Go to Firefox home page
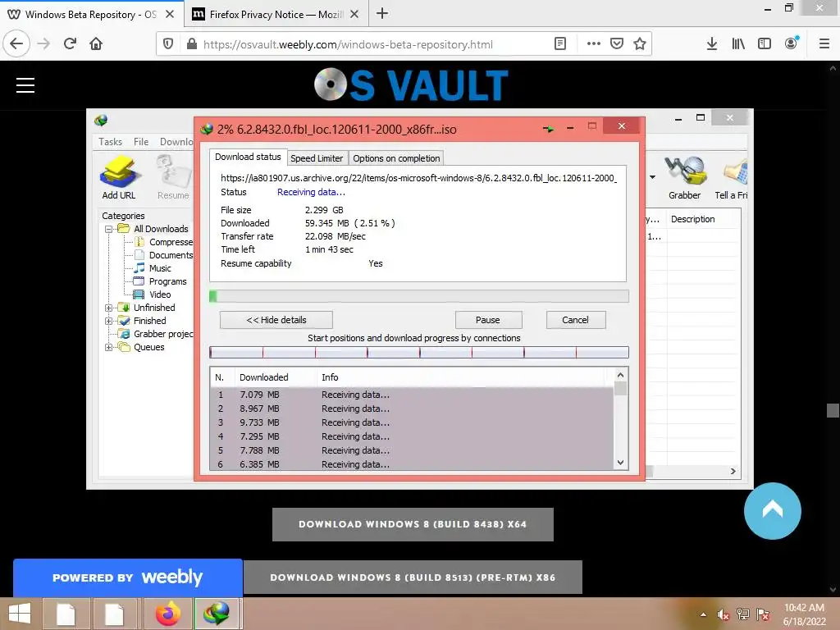 coord(96,44)
